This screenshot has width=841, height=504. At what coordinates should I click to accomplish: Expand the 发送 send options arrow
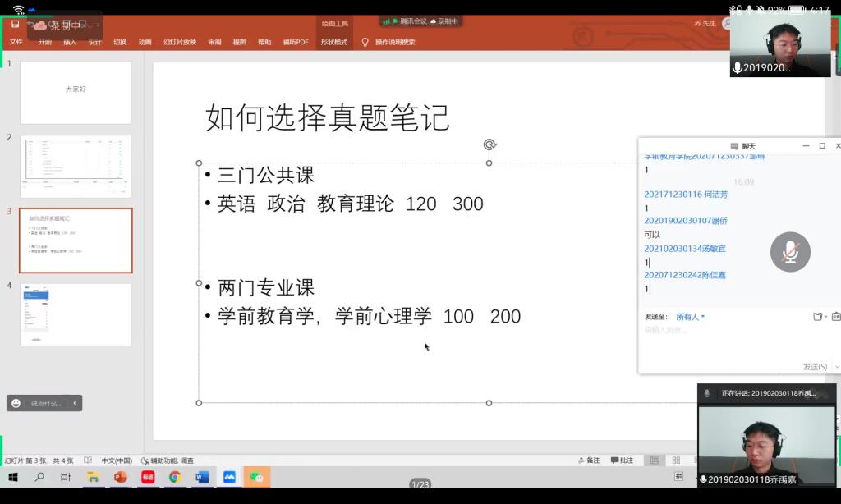836,367
